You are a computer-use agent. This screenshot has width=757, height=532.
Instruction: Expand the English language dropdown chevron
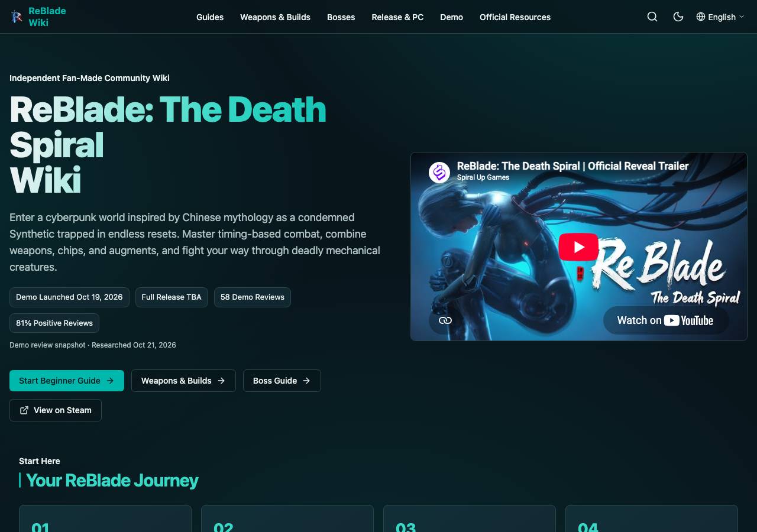742,17
